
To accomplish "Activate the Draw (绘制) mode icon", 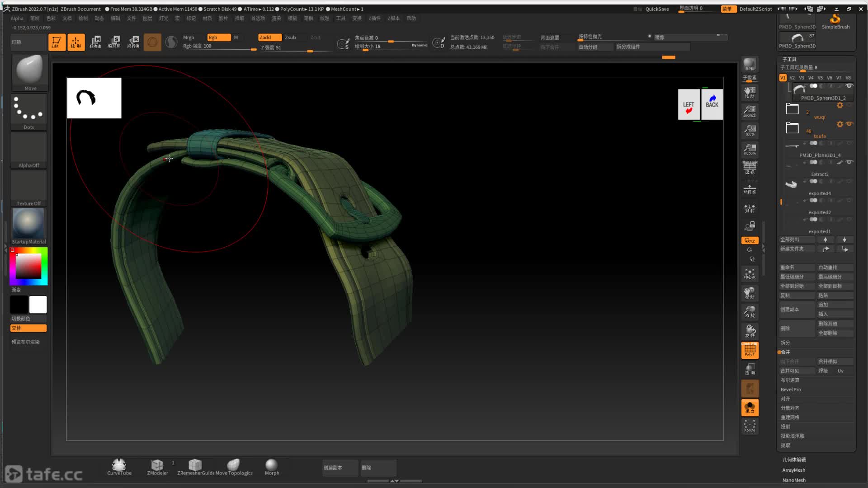I will tap(76, 42).
